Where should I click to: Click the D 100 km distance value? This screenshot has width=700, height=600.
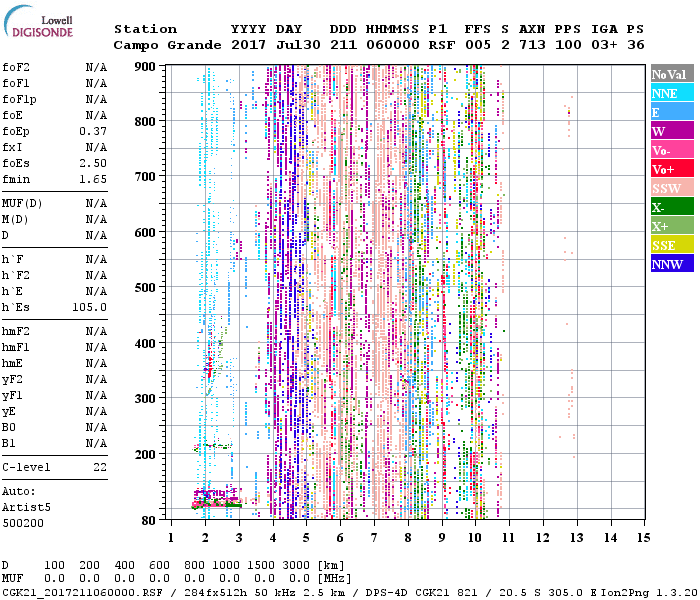[54, 565]
